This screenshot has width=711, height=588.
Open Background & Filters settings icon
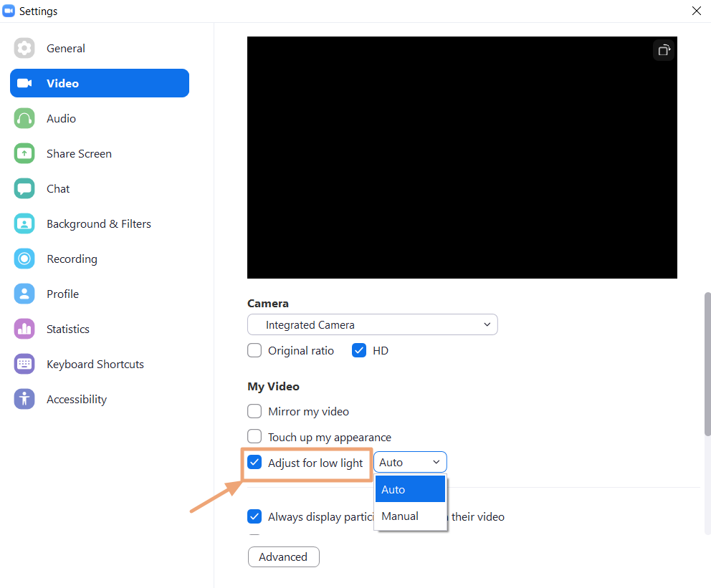click(24, 223)
